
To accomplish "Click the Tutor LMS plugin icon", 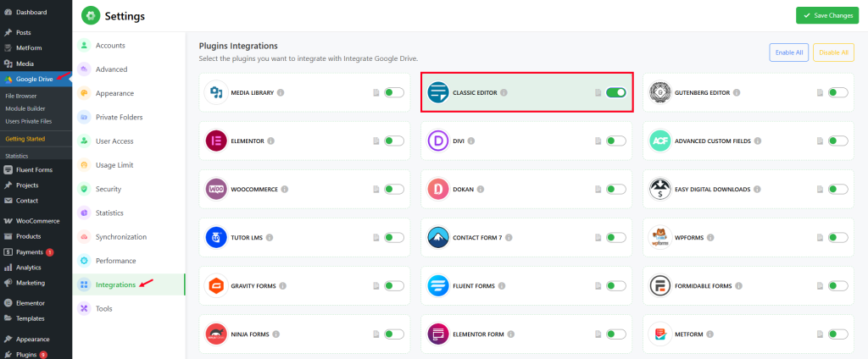I will click(x=216, y=237).
